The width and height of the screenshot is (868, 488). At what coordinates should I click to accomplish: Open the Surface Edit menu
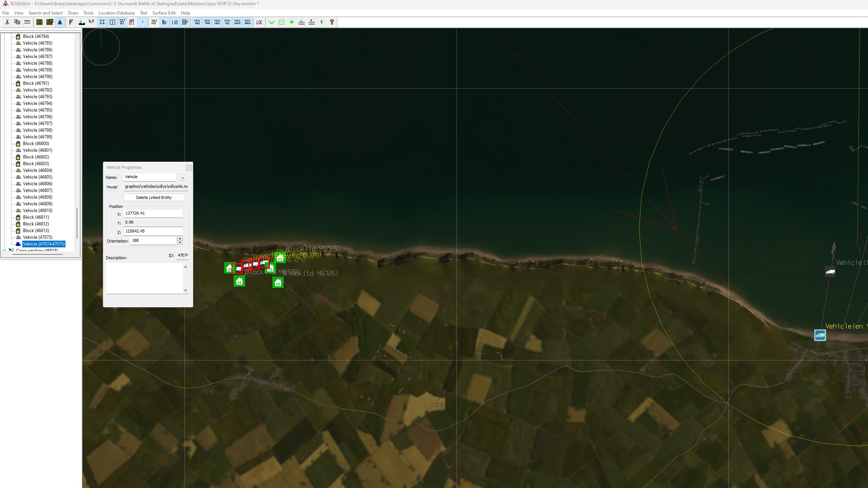pos(164,13)
